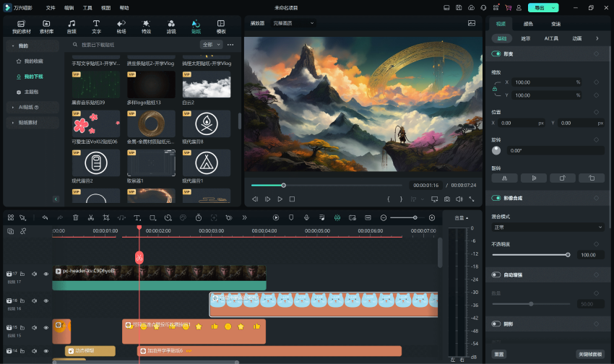Screen dimensions: 614x364
Task: Select the scissors split tool
Action: (x=90, y=217)
